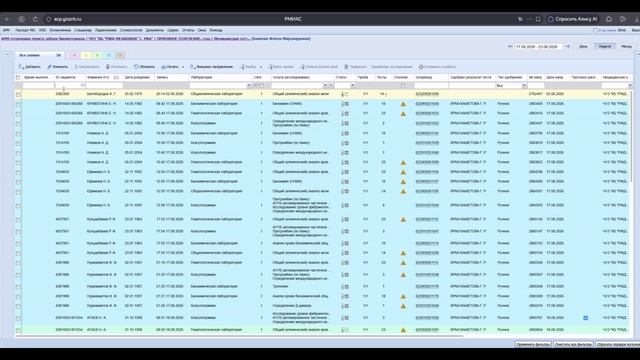The image size is (640, 360).
Task: Click the Печать printer icon
Action: 164,67
